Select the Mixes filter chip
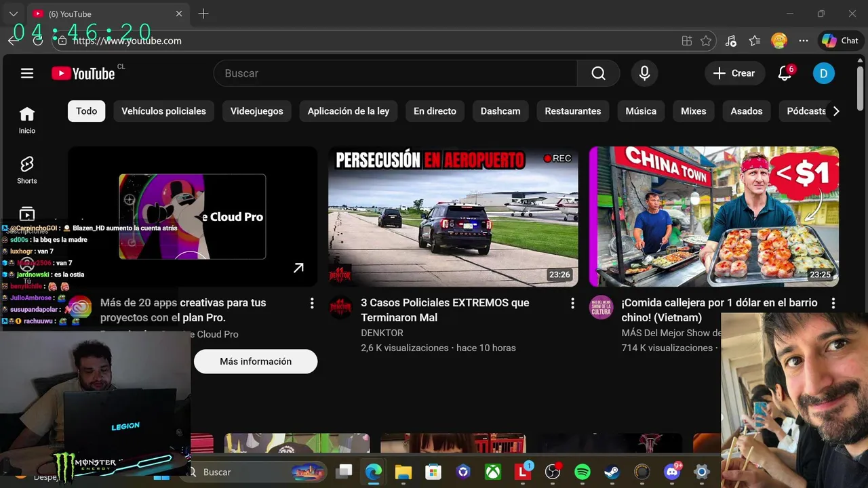The width and height of the screenshot is (868, 488). pyautogui.click(x=694, y=111)
